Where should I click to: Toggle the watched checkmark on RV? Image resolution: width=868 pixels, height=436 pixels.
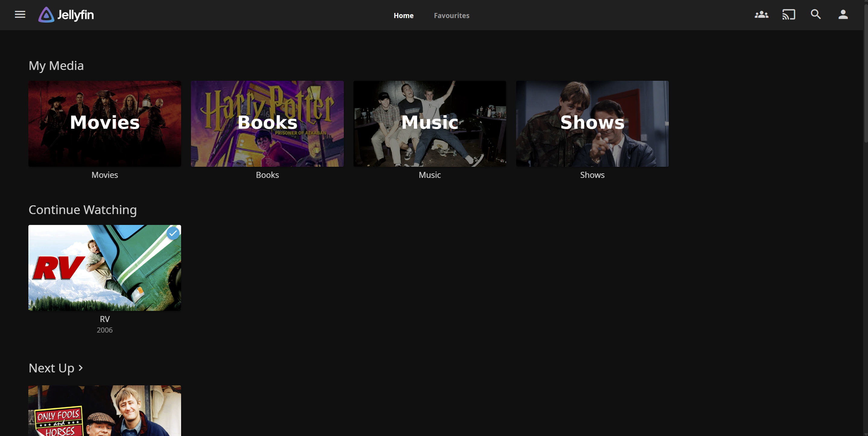(x=173, y=233)
